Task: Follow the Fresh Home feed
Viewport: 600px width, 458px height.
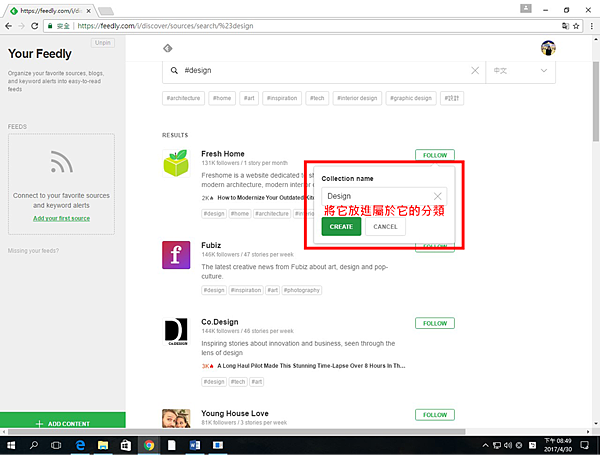Action: tap(435, 155)
